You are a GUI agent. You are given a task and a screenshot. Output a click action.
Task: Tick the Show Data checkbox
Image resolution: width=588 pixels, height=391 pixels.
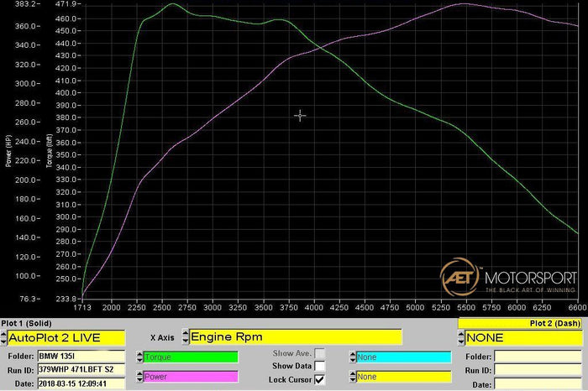pyautogui.click(x=319, y=367)
